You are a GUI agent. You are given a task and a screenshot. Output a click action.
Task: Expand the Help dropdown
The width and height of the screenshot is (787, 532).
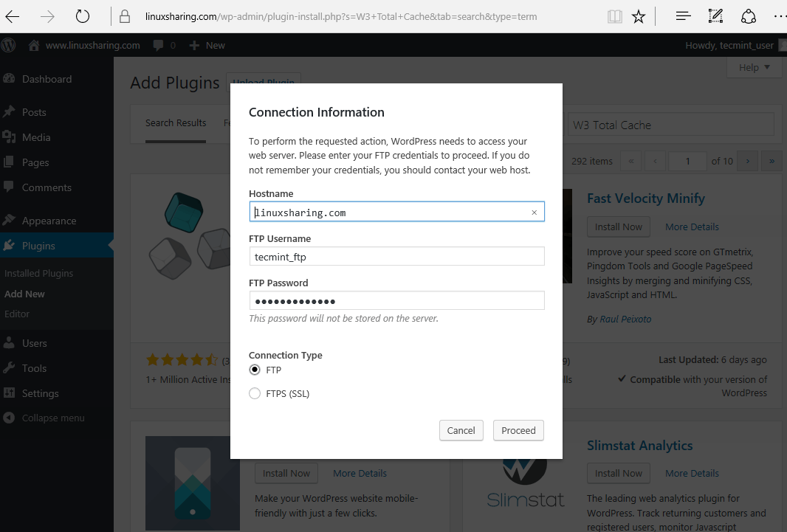pyautogui.click(x=755, y=67)
